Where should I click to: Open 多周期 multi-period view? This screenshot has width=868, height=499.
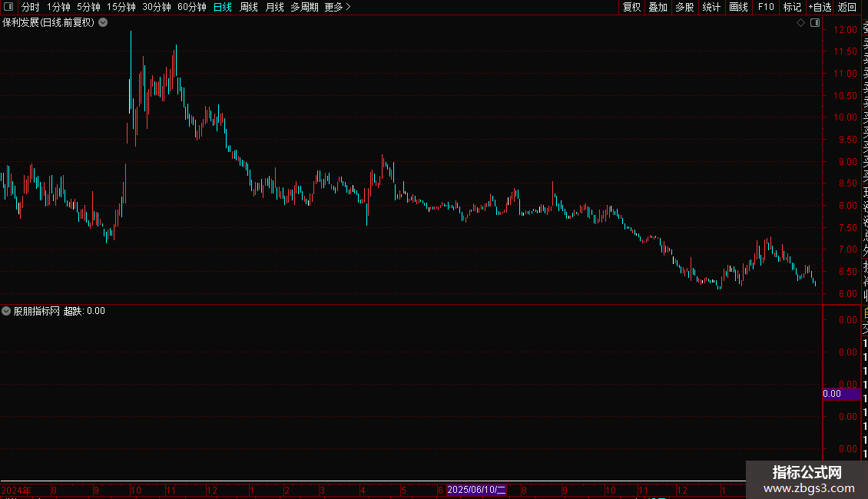coord(304,7)
